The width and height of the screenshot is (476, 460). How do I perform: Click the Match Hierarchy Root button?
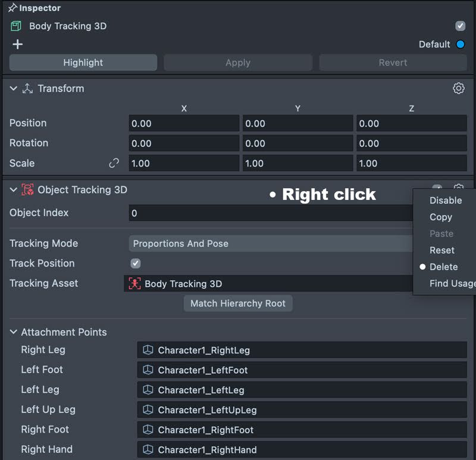pos(238,303)
